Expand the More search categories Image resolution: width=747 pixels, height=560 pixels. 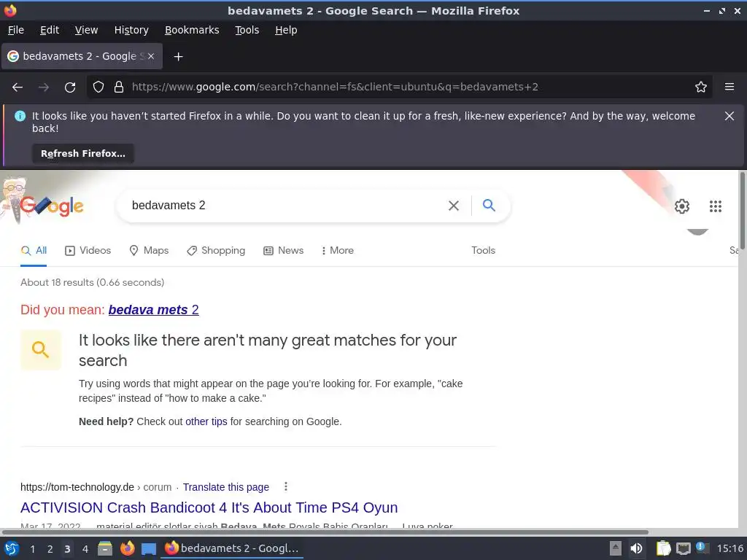(337, 251)
